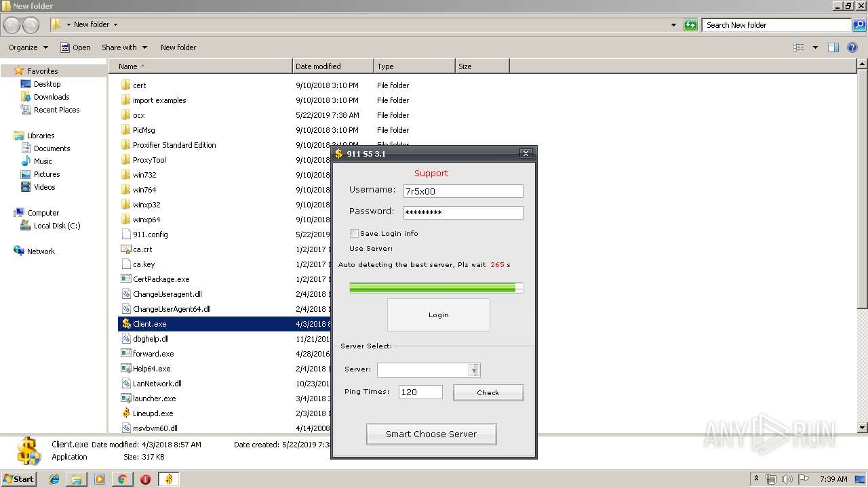868x488 pixels.
Task: Sort by Size column header
Action: point(482,66)
